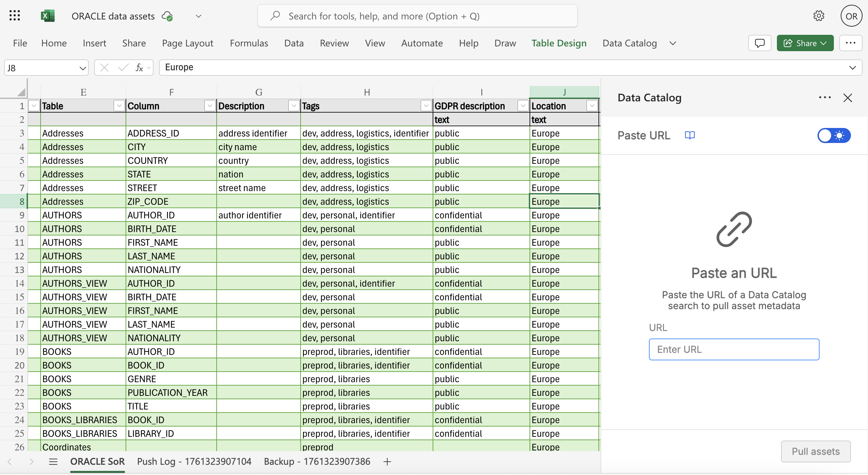Open the Paste URL help book icon
This screenshot has width=868, height=475.
click(x=690, y=135)
